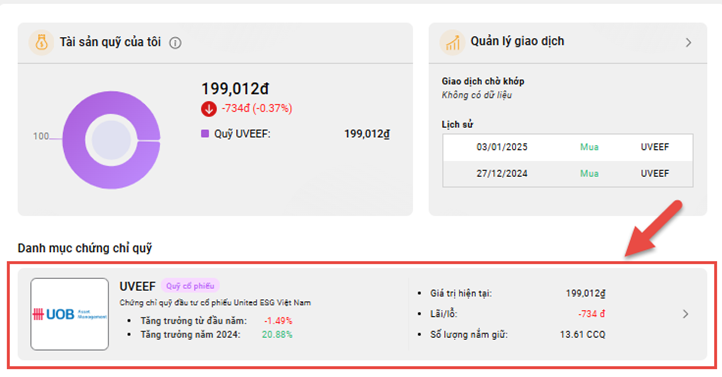Open the 27/12/2024 transaction history row
Image resolution: width=722 pixels, height=377 pixels.
pos(568,174)
